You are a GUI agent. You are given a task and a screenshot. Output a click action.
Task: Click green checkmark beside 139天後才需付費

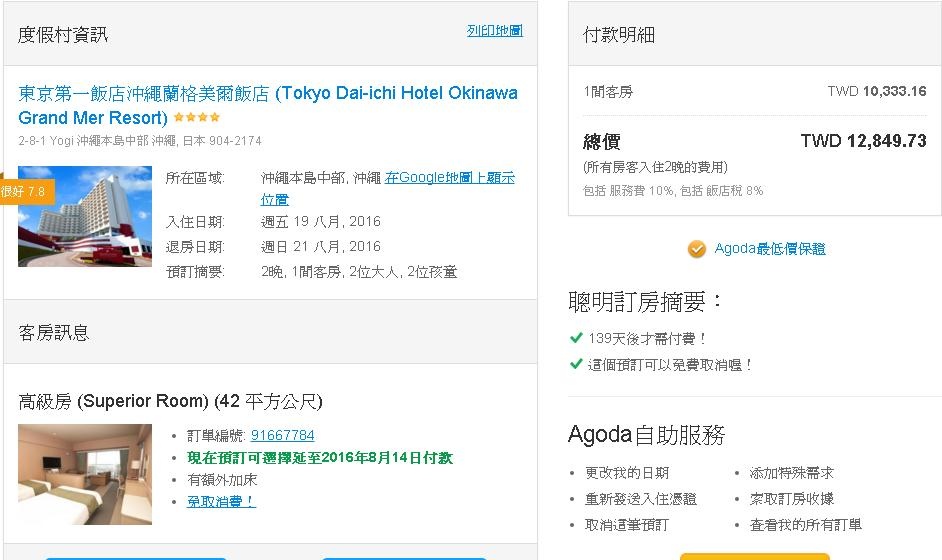[576, 338]
